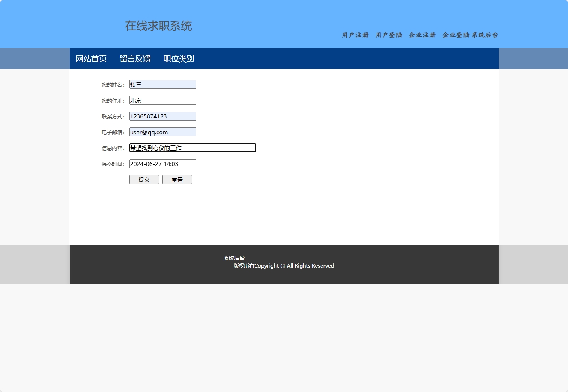Open the 企业注册 enterprise registration link

pos(422,35)
